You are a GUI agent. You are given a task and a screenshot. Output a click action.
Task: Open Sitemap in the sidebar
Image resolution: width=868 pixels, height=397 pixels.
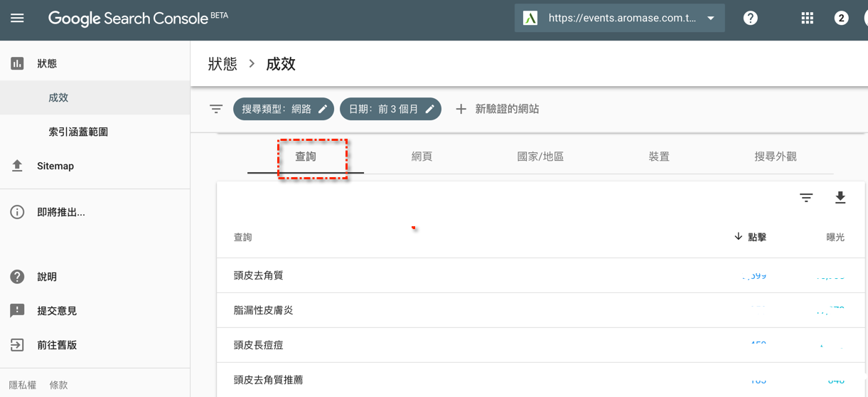[55, 166]
